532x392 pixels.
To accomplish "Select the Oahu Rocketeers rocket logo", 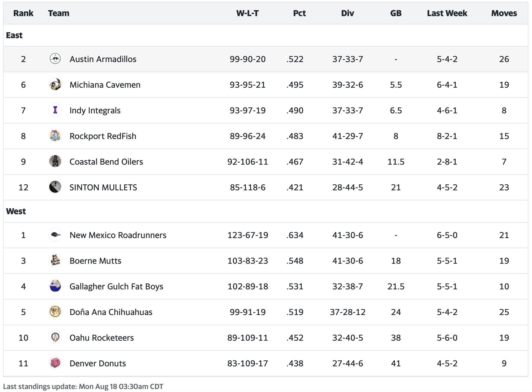I will click(55, 337).
